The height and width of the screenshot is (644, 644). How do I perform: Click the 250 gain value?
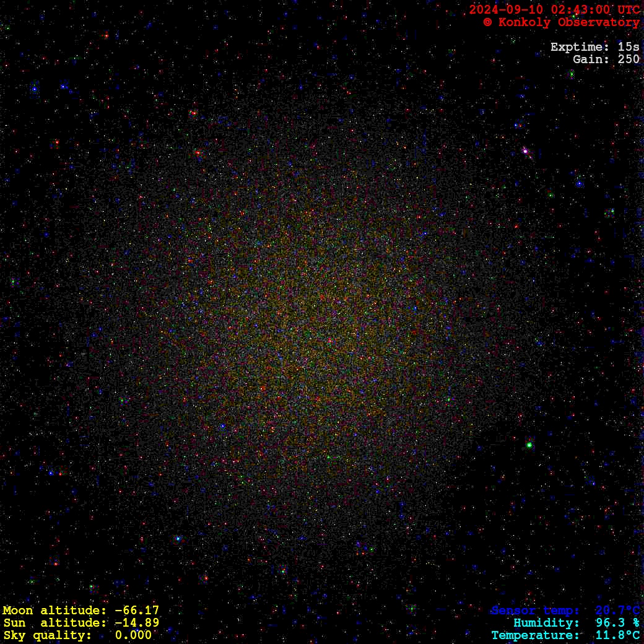(x=629, y=59)
